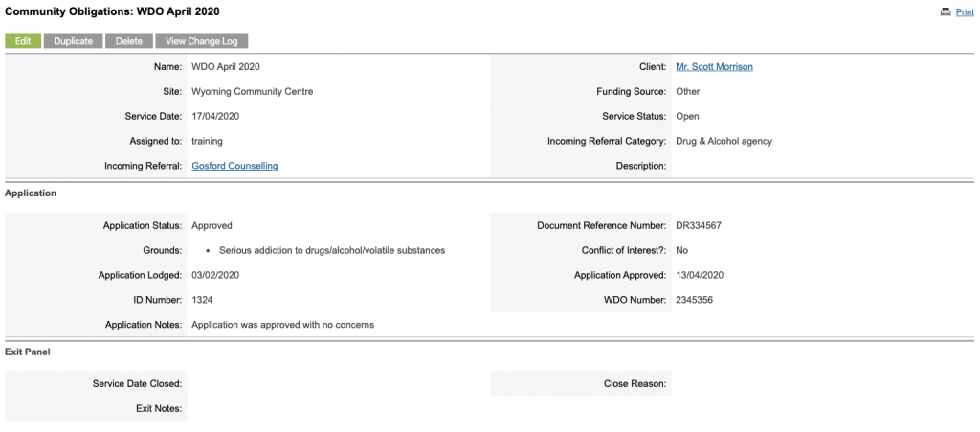Click the Document Reference Number DR334567

coord(699,226)
